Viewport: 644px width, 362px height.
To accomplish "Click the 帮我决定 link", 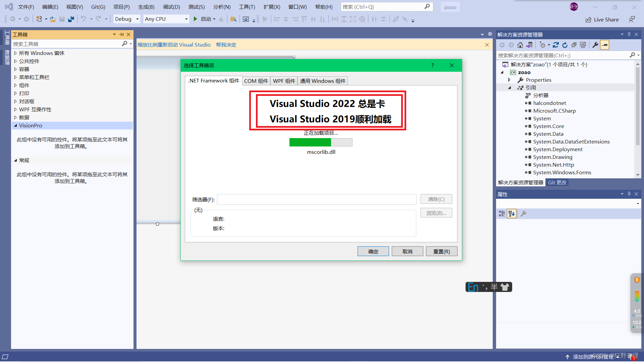I will (x=226, y=45).
